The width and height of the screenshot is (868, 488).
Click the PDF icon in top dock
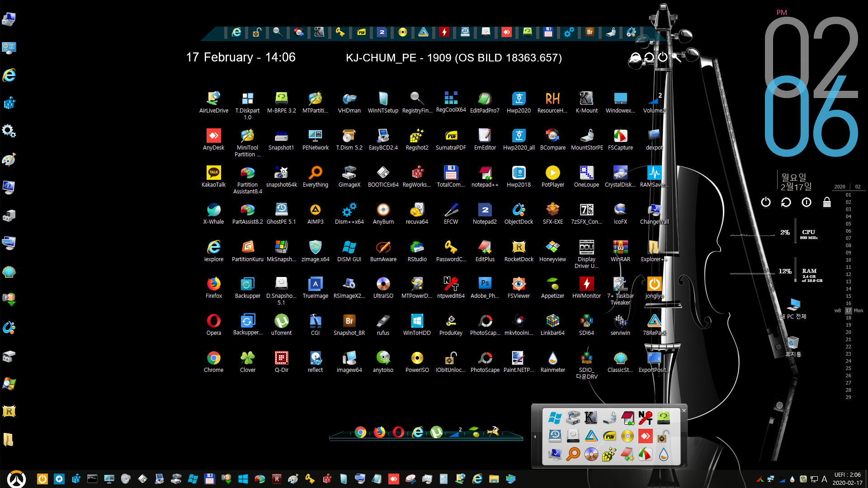361,32
